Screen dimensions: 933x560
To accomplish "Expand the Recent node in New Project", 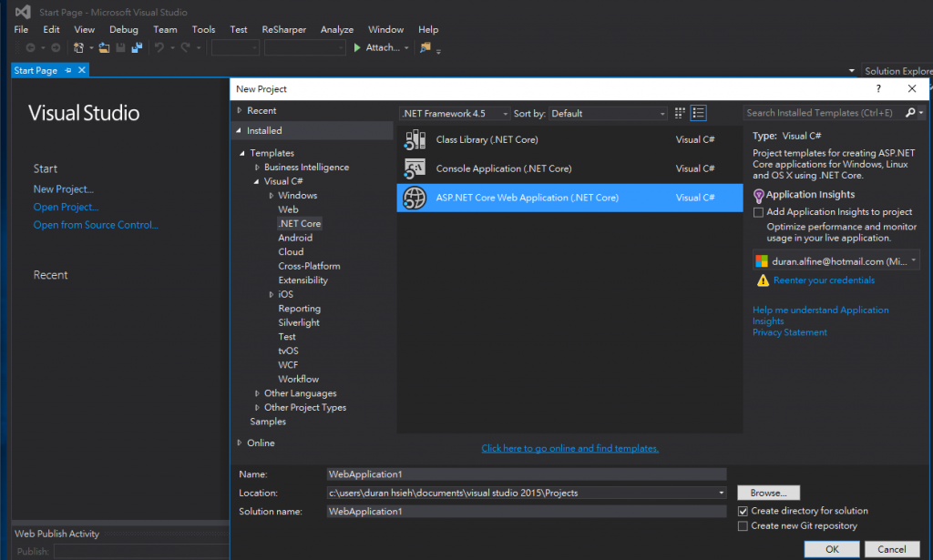I will [x=240, y=110].
